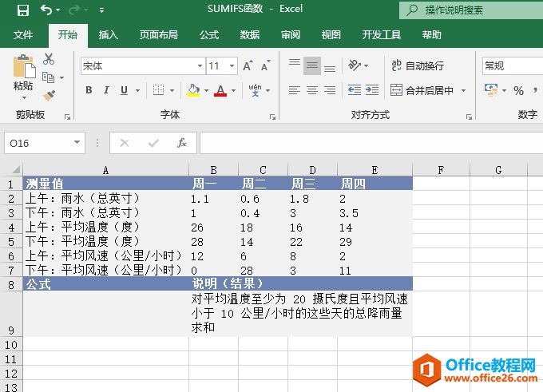This screenshot has width=543, height=392.
Task: Click the Undo arrow icon
Action: tap(46, 10)
